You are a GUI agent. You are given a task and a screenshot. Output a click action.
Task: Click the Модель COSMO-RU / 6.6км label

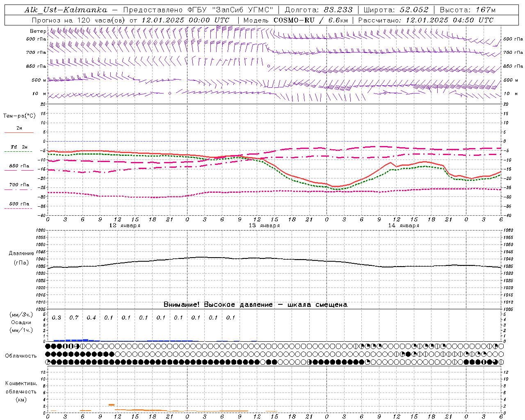click(x=295, y=20)
